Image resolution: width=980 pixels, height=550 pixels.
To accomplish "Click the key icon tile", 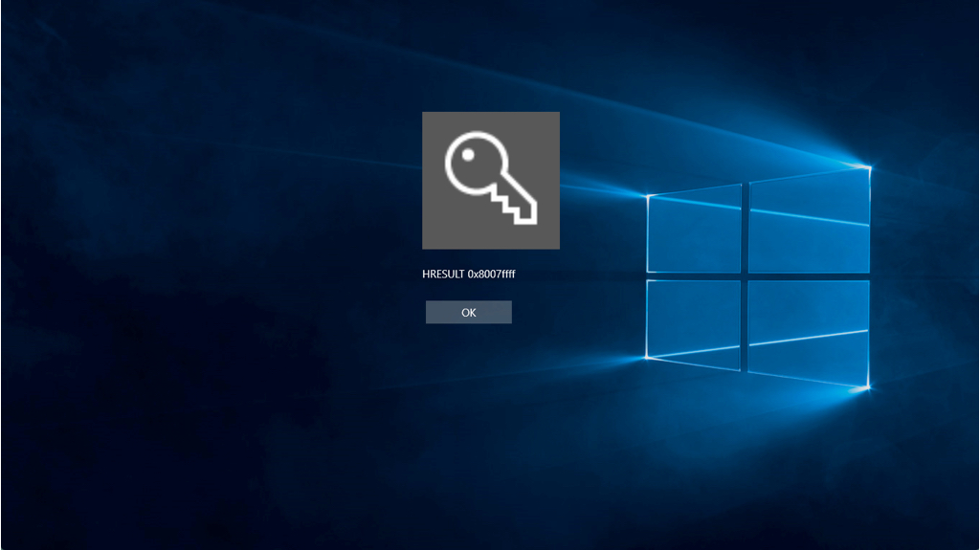I will 491,181.
